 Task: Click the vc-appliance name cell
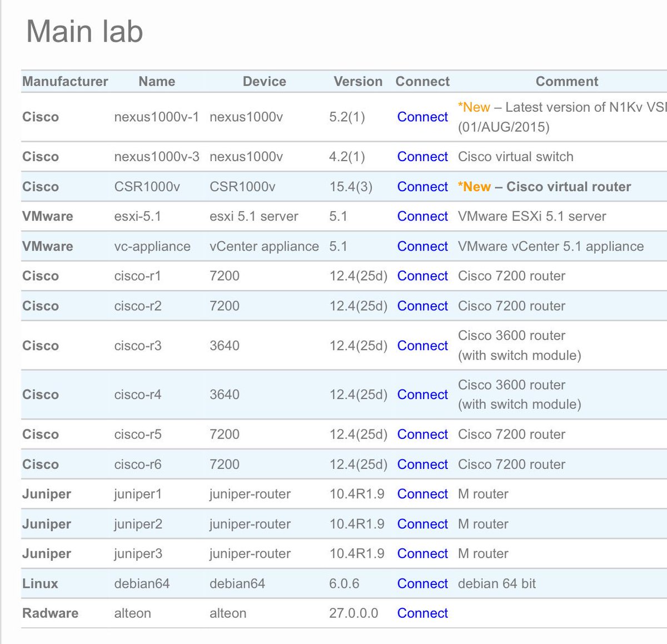(152, 246)
